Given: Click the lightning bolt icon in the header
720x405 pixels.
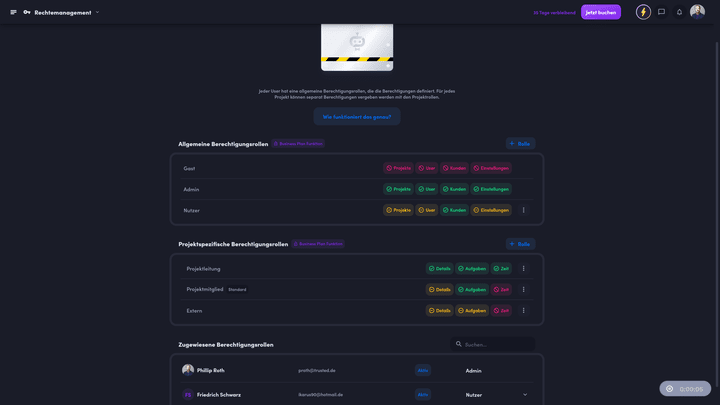Looking at the screenshot, I should tap(643, 12).
